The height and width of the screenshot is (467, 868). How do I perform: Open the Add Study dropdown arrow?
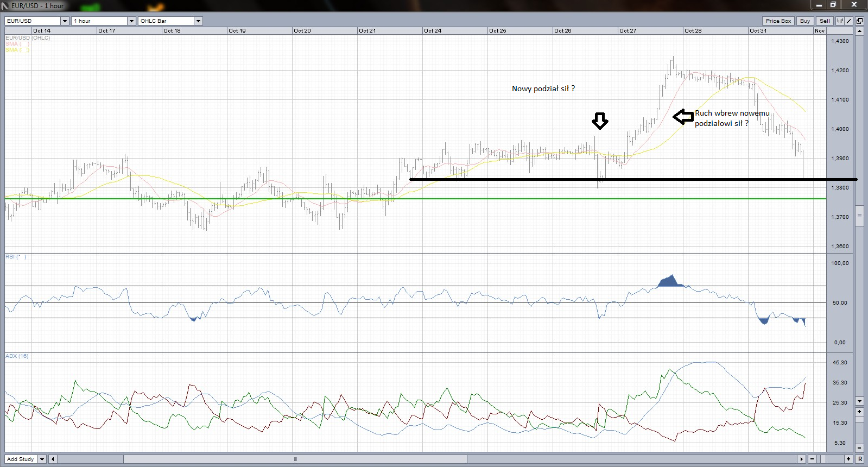tap(42, 459)
